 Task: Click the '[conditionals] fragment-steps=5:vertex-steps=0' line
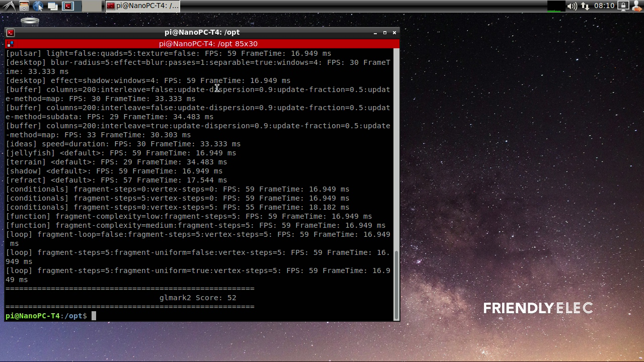point(178,198)
